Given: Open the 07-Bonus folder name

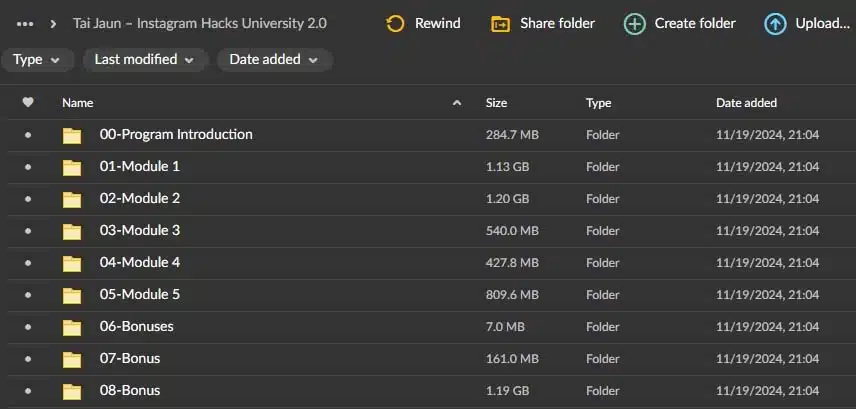Looking at the screenshot, I should click(130, 358).
